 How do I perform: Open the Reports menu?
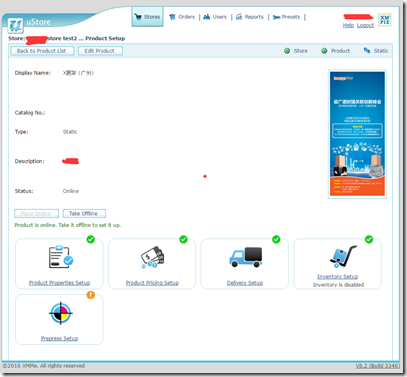coord(254,17)
